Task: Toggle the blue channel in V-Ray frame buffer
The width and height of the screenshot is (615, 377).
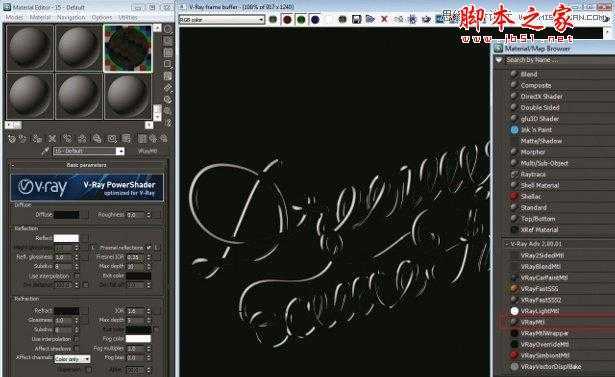Action: point(315,19)
